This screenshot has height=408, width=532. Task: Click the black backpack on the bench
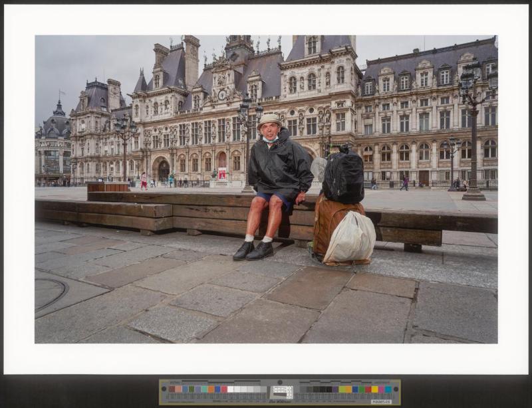[343, 177]
